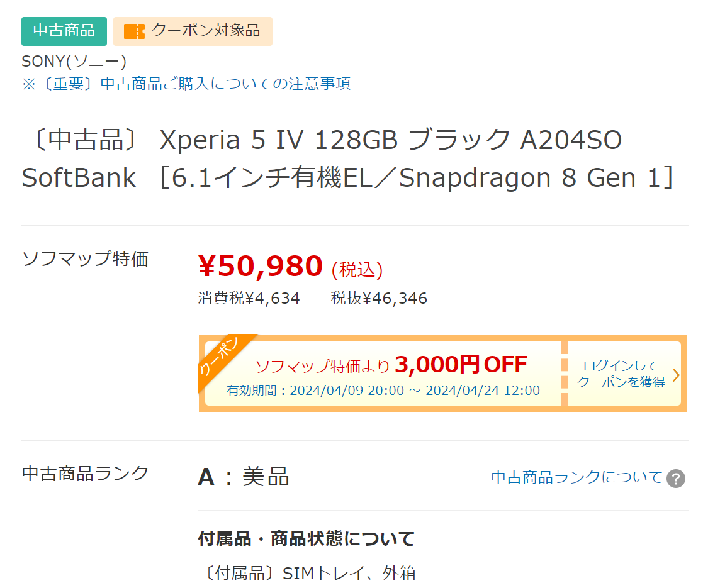703x588 pixels.
Task: Click the 3,000円OFF coupon text
Action: pyautogui.click(x=461, y=364)
